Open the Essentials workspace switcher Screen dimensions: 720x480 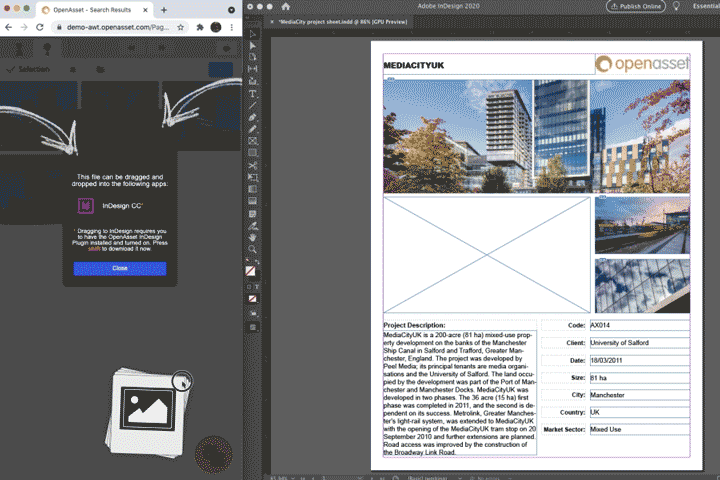pyautogui.click(x=706, y=6)
